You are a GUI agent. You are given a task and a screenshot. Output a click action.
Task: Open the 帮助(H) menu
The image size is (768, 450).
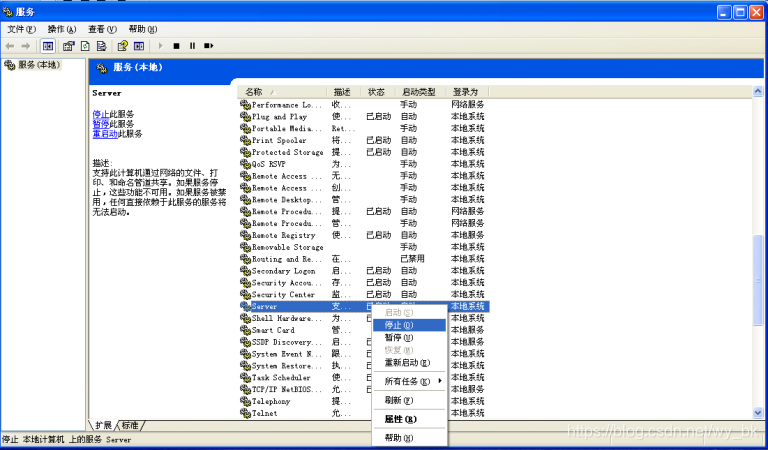pos(143,29)
